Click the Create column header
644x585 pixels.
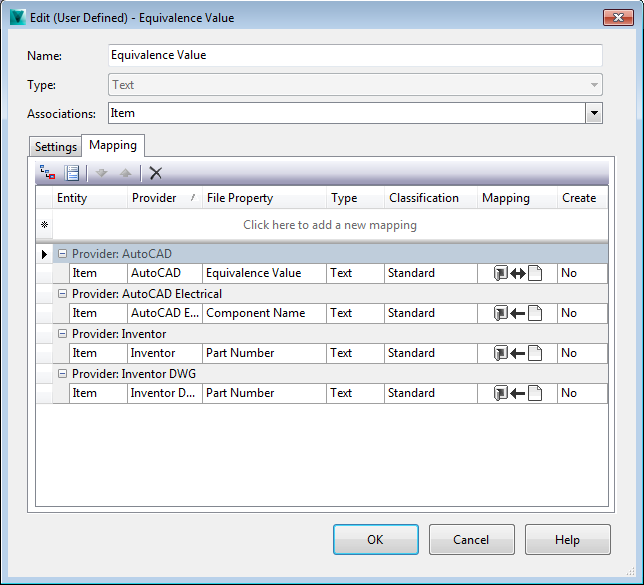click(582, 198)
